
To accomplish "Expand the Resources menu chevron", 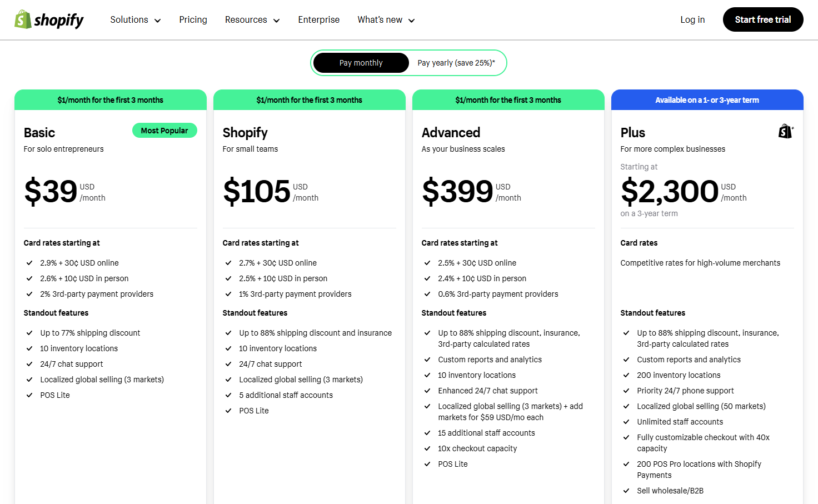I will click(x=276, y=21).
